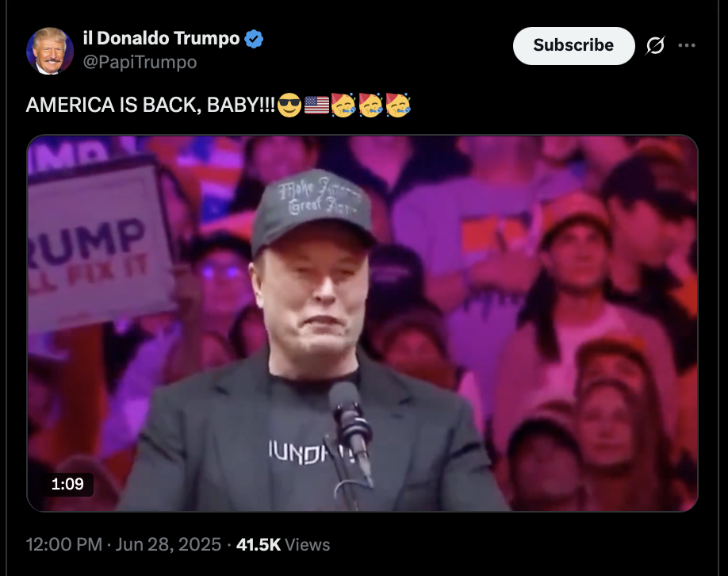Click the first party-face emoji
The height and width of the screenshot is (576, 728).
coord(343,105)
